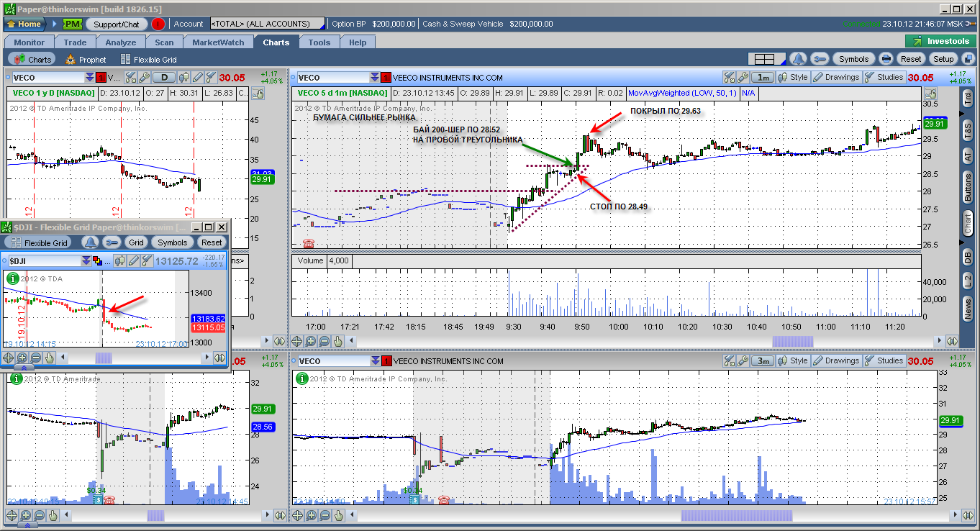Toggle the VECO 1m right-axis settings icon
This screenshot has height=531, width=980.
coord(932,94)
